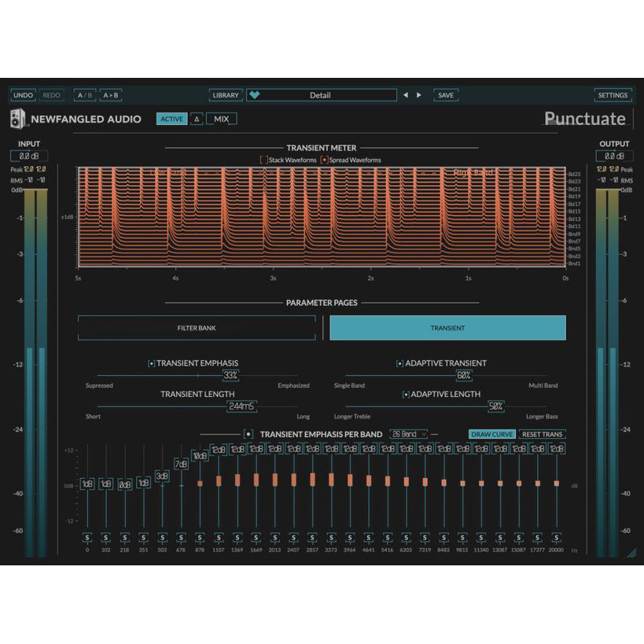Click the 7dB value on the 678 Hz band
644x644 pixels.
tap(181, 464)
